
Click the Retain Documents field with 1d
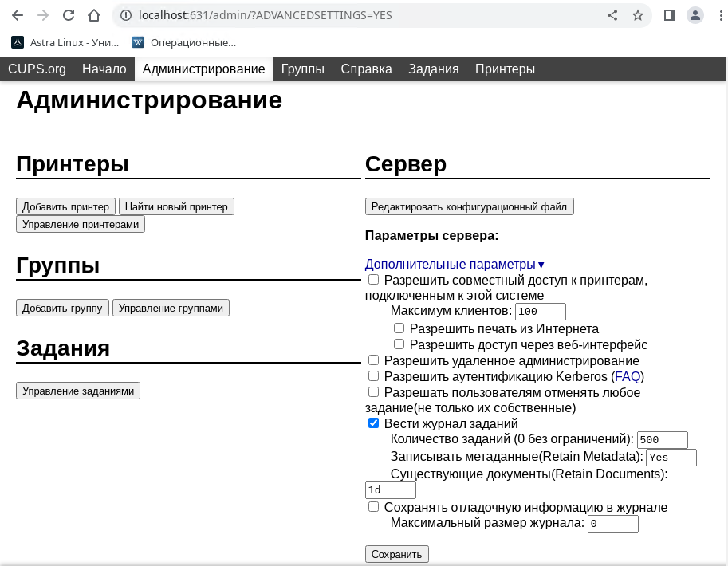click(x=391, y=489)
